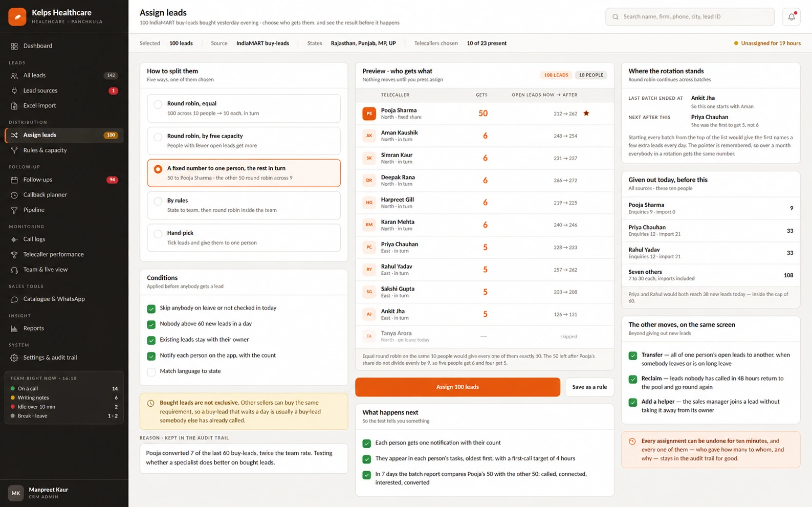Select Round robin, by free capacity
This screenshot has height=507, width=812.
(244, 141)
